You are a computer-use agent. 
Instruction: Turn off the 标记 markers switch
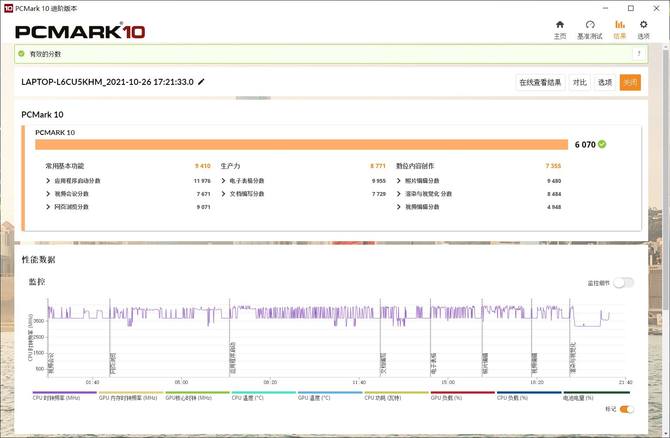coord(627,409)
